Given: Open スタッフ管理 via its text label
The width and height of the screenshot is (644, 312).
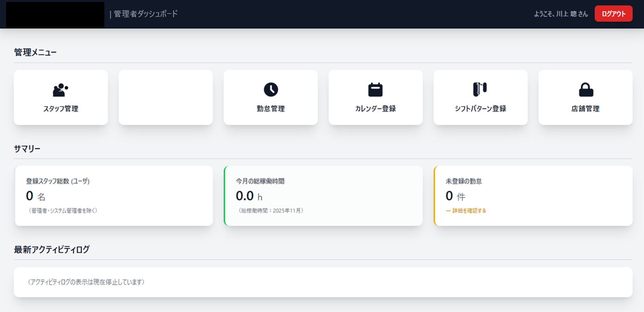Looking at the screenshot, I should click(61, 109).
